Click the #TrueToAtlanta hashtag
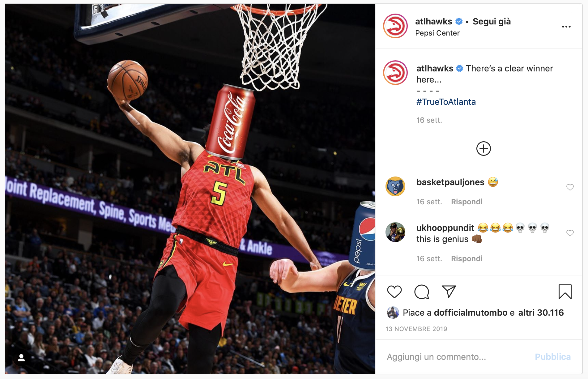The width and height of the screenshot is (588, 379). pyautogui.click(x=446, y=102)
